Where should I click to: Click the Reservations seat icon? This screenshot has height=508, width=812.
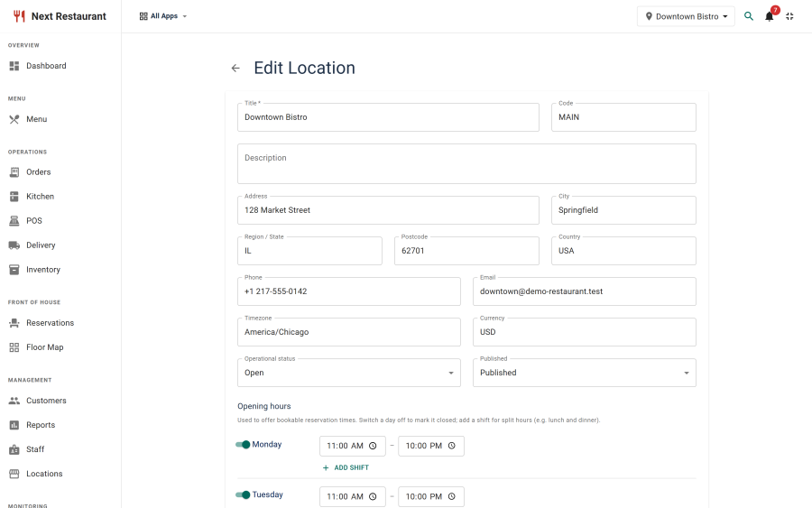click(x=14, y=323)
